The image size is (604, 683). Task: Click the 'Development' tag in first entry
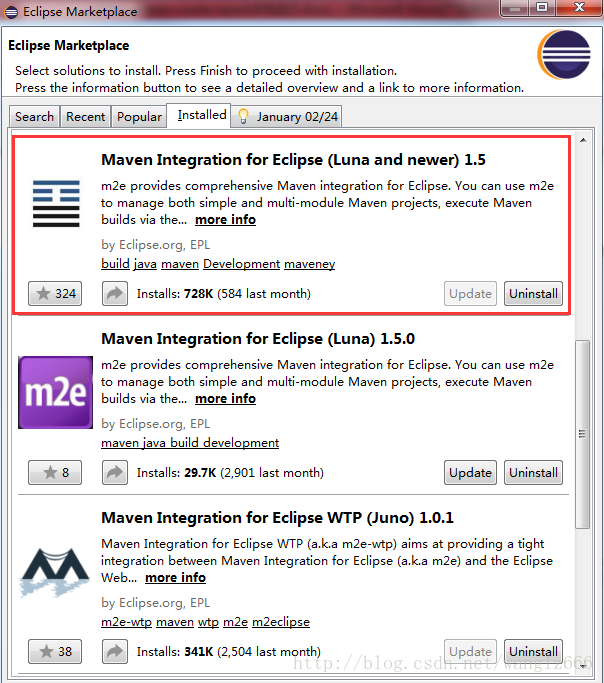click(x=242, y=264)
